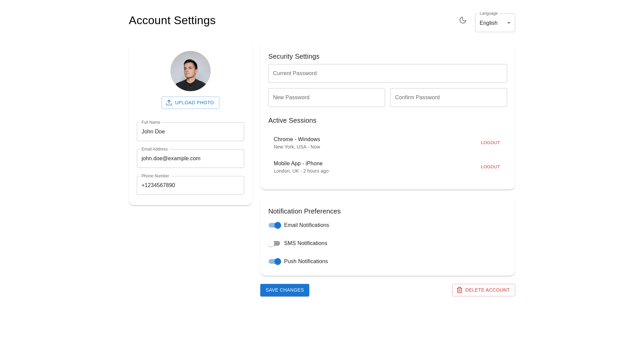The width and height of the screenshot is (644, 362).
Task: Focus the Current Password field
Action: 387,73
